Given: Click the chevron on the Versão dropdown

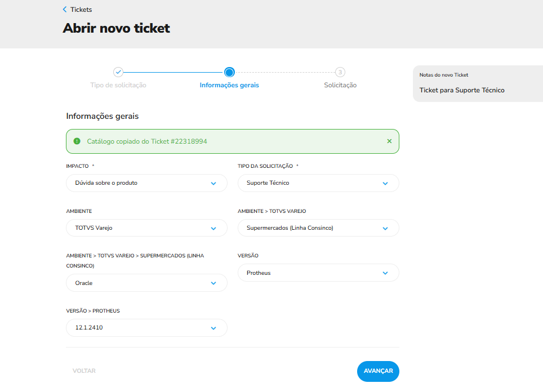Looking at the screenshot, I should [x=385, y=273].
